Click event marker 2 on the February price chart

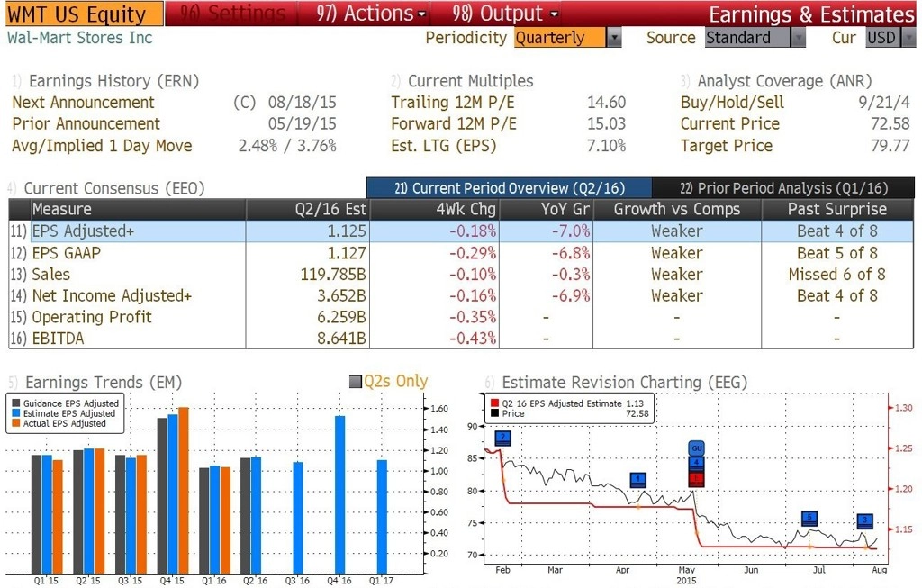(502, 438)
